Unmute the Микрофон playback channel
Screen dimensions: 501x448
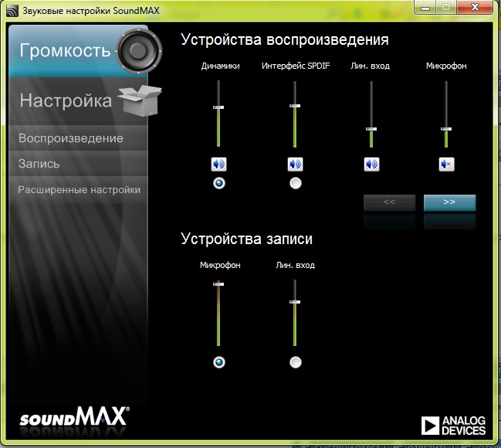(446, 164)
